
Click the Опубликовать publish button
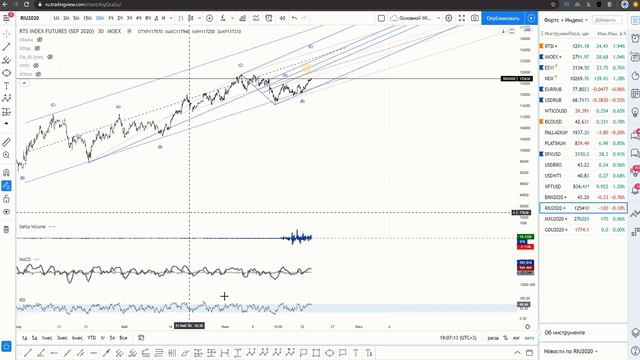pyautogui.click(x=503, y=18)
